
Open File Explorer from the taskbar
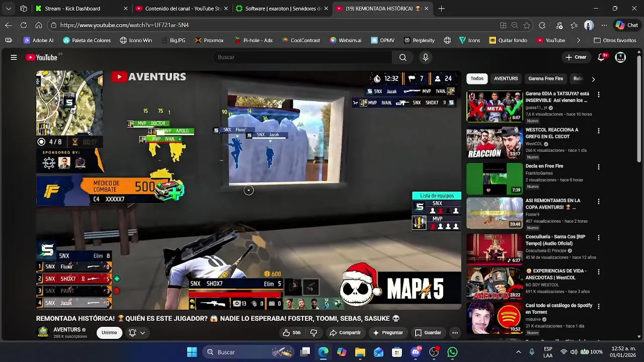point(360,352)
